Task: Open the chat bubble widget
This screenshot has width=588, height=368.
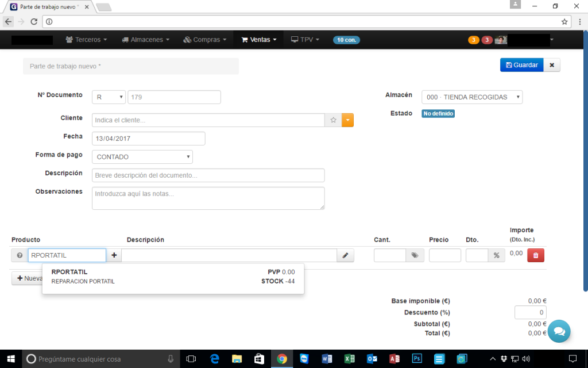Action: click(x=559, y=331)
